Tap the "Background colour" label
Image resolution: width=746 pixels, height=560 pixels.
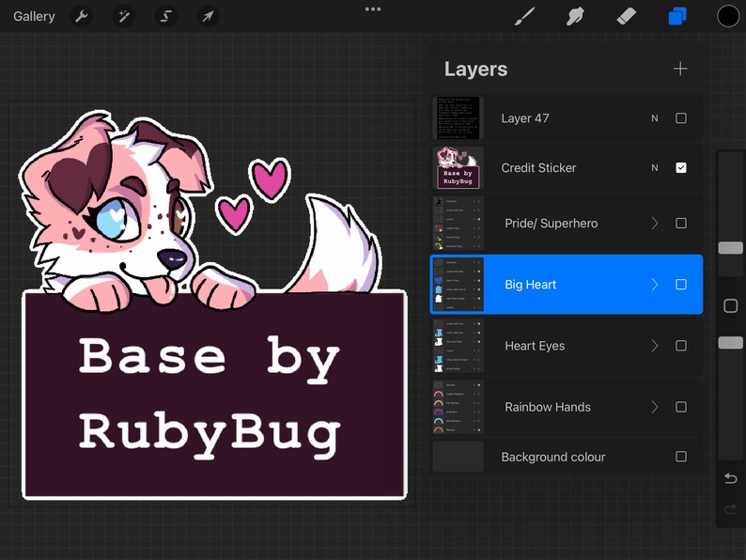coord(553,457)
